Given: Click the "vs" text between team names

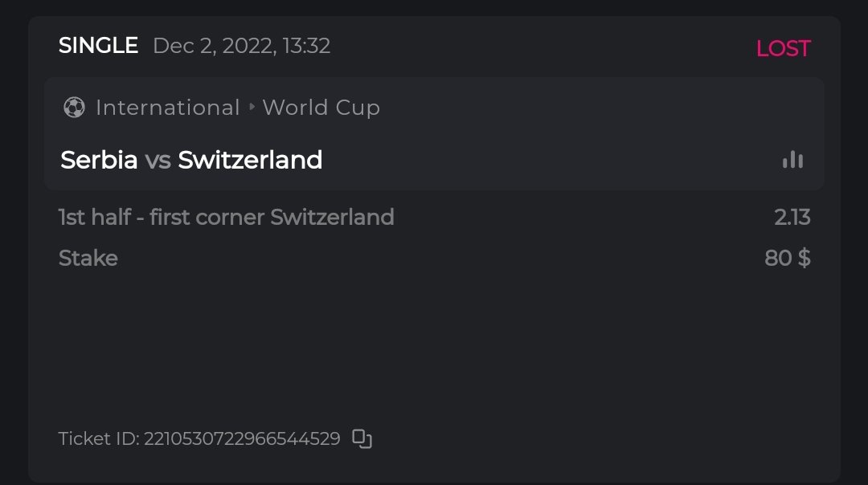Looking at the screenshot, I should tap(158, 161).
